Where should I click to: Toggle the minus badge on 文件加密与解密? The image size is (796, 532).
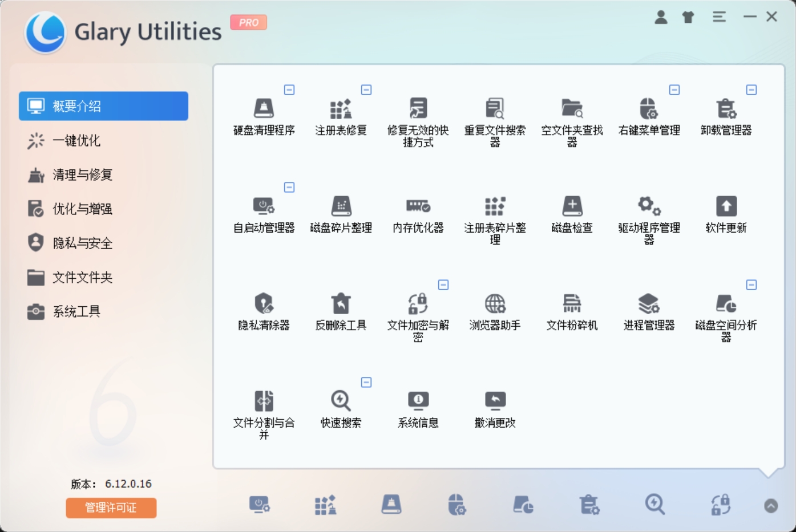coord(443,285)
